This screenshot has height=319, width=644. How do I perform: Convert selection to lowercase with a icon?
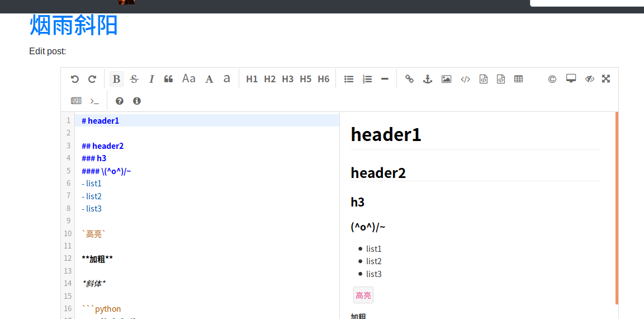(227, 78)
